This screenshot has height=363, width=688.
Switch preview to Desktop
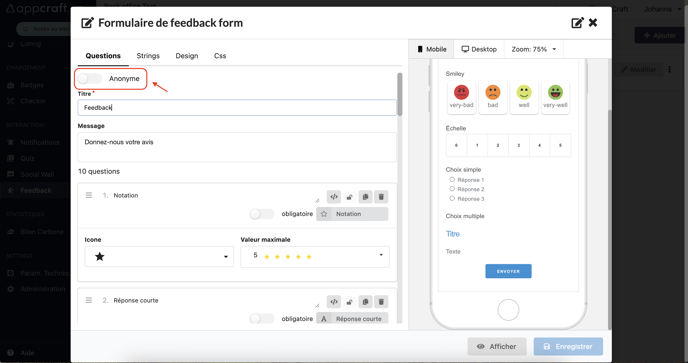point(479,49)
